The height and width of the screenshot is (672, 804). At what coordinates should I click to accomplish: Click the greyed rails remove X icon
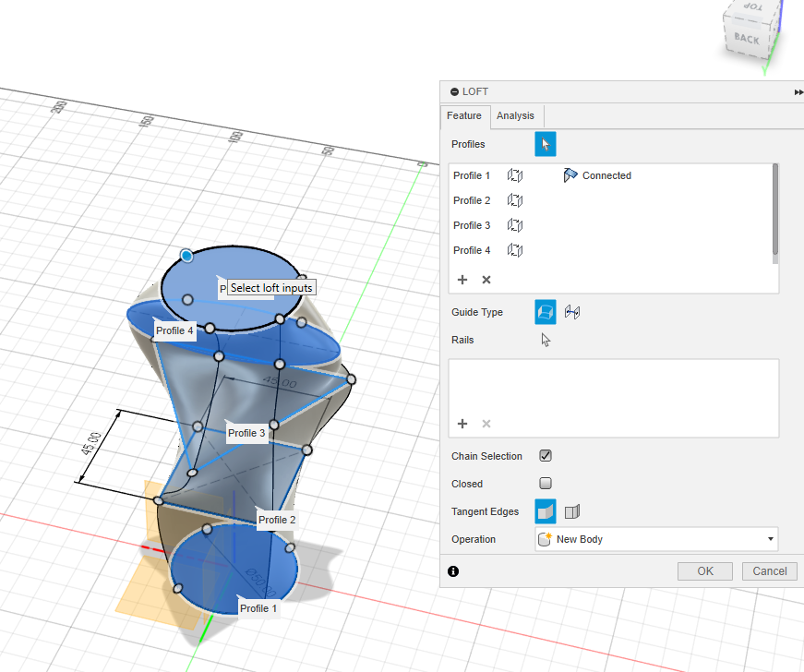pyautogui.click(x=486, y=424)
